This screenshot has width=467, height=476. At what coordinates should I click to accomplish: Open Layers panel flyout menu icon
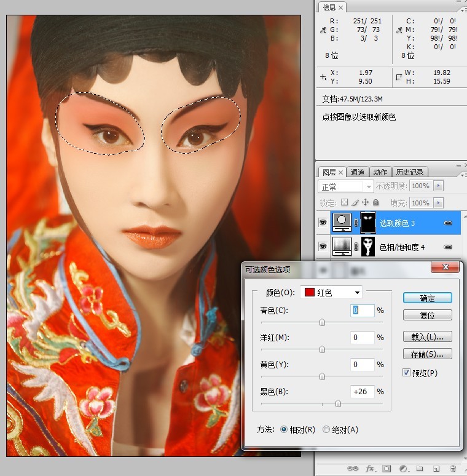click(463, 175)
